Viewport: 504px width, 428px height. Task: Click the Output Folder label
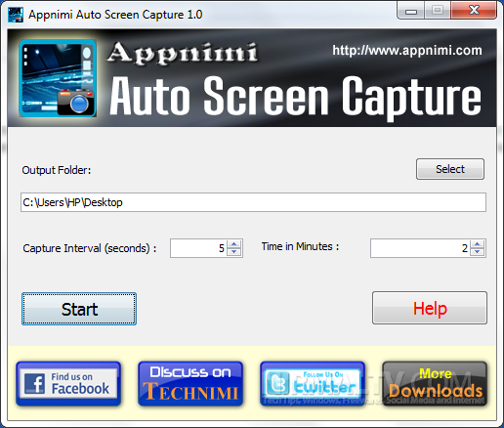[57, 170]
